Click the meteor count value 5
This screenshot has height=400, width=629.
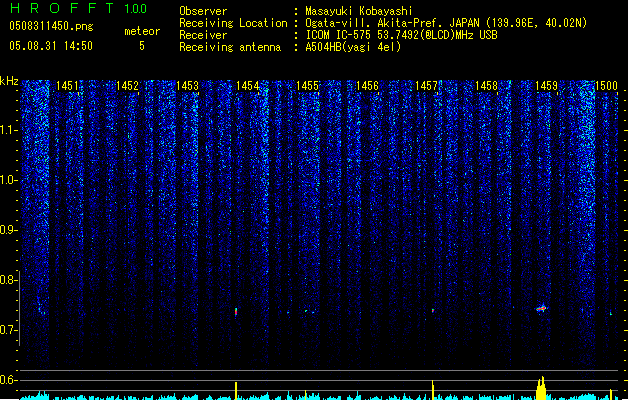142,46
